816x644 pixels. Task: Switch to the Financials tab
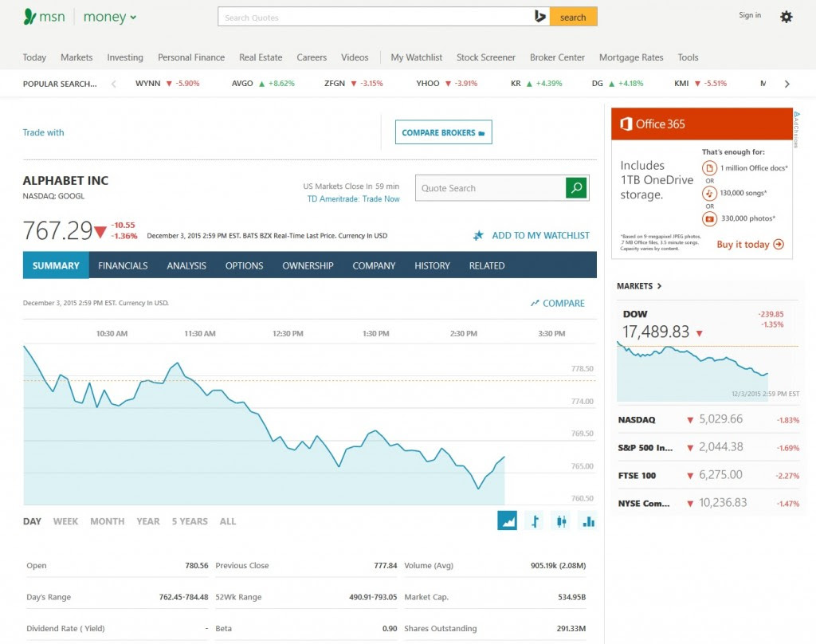123,265
